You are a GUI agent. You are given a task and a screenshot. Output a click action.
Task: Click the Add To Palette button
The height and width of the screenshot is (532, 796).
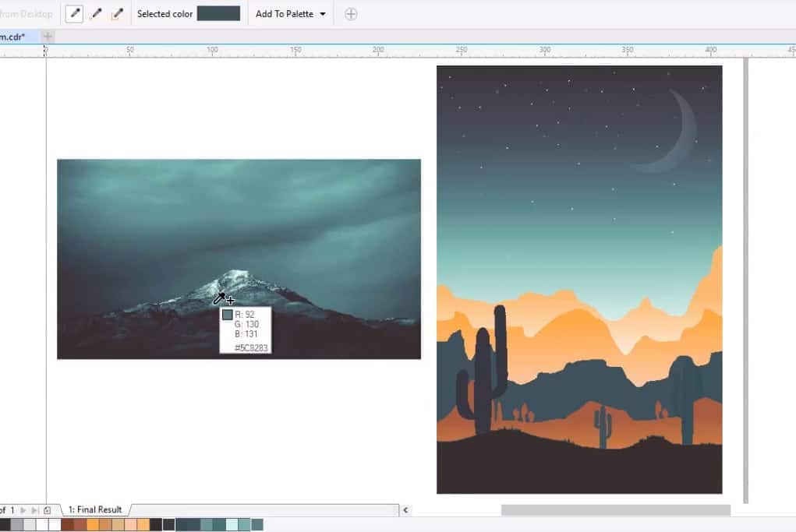point(285,13)
